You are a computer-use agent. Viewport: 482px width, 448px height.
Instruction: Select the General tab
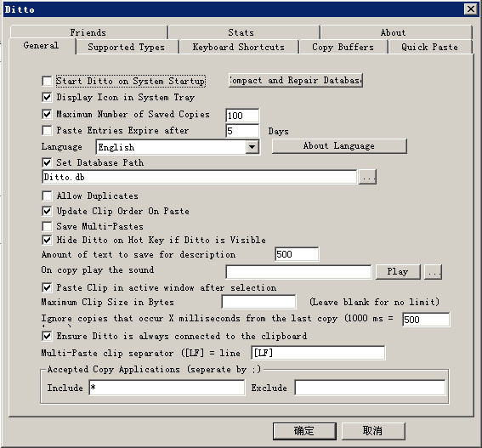(x=42, y=46)
